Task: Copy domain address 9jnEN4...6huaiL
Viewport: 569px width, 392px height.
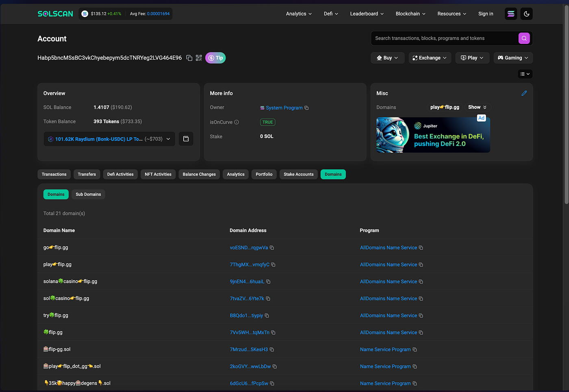Action: point(268,282)
